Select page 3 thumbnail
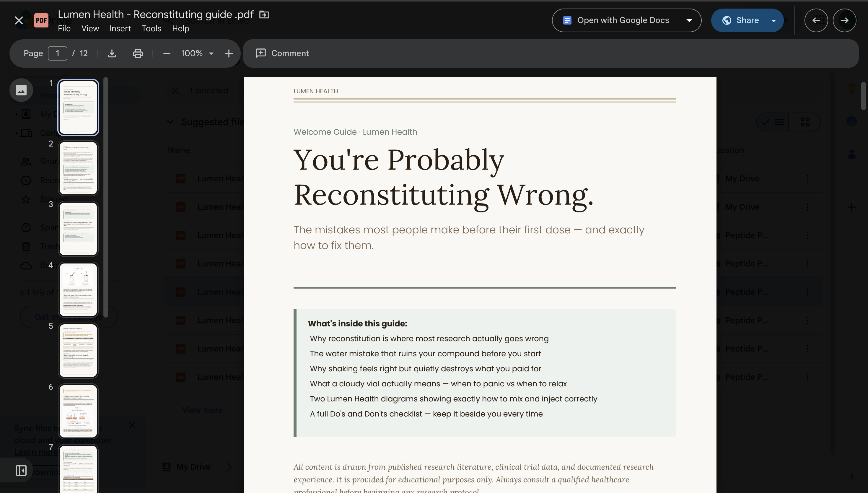 [x=78, y=229]
